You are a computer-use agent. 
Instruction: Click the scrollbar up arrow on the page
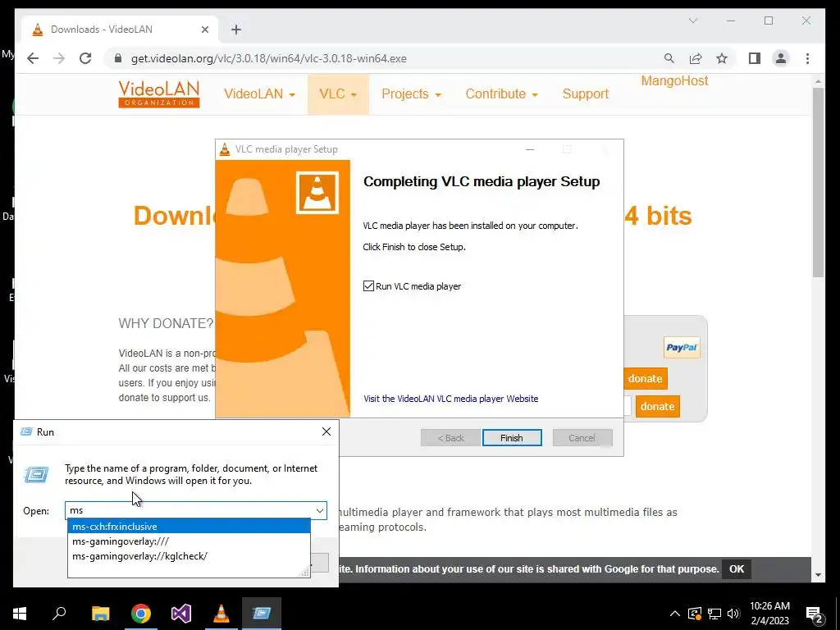click(x=818, y=81)
